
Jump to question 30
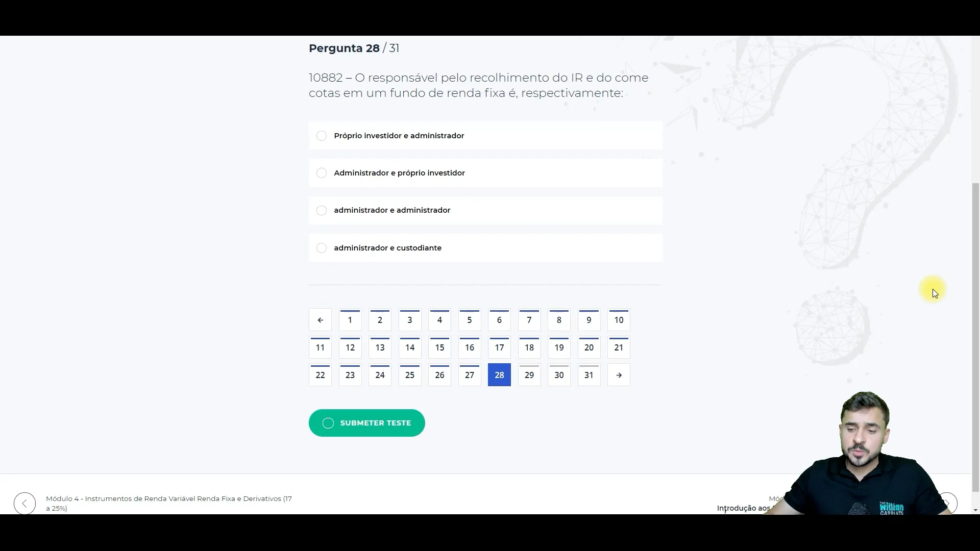click(559, 375)
